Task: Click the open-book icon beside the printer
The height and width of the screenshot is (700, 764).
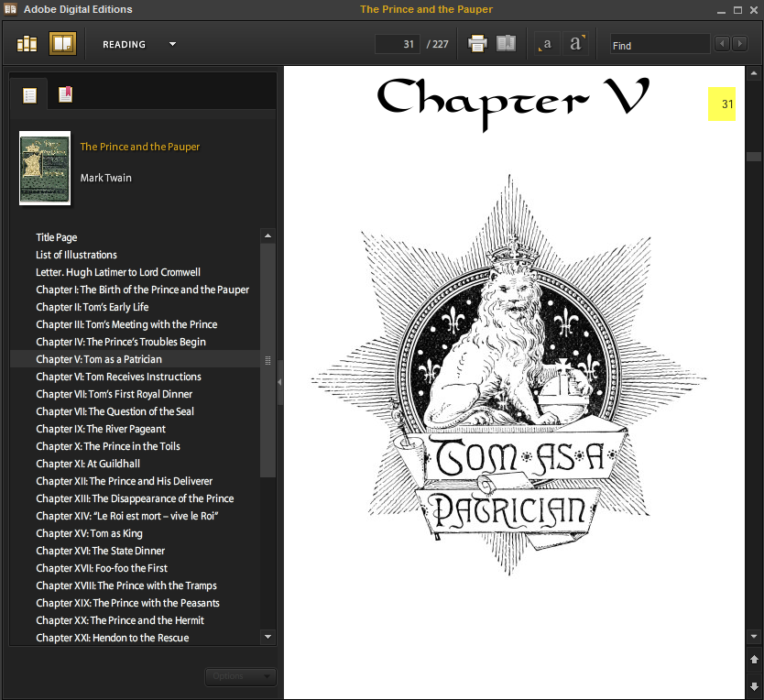Action: tap(506, 44)
